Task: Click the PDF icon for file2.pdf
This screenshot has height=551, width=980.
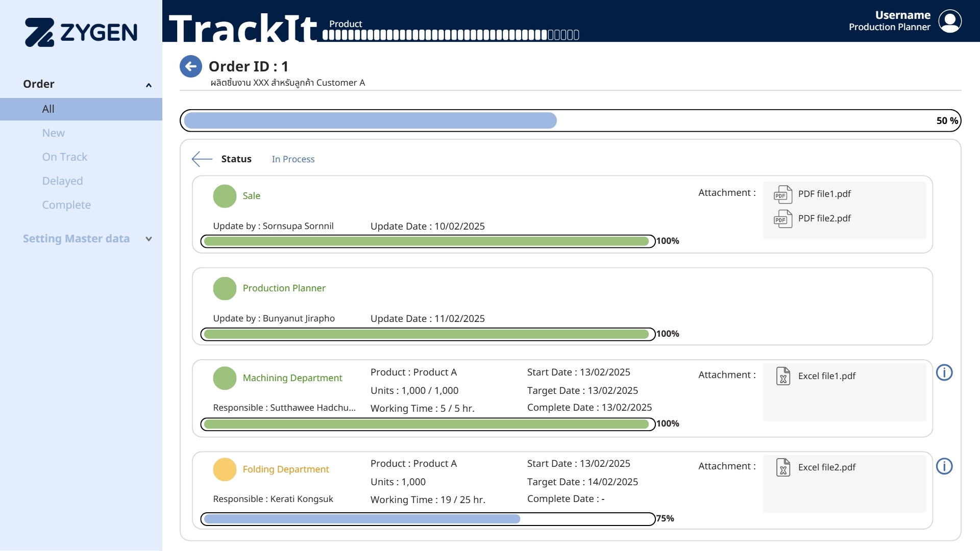Action: [x=782, y=219]
